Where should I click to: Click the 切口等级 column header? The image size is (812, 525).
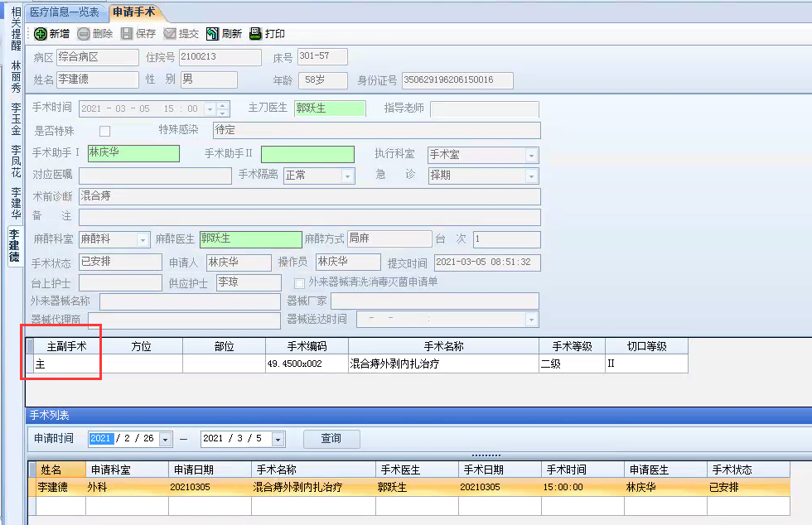pyautogui.click(x=647, y=346)
